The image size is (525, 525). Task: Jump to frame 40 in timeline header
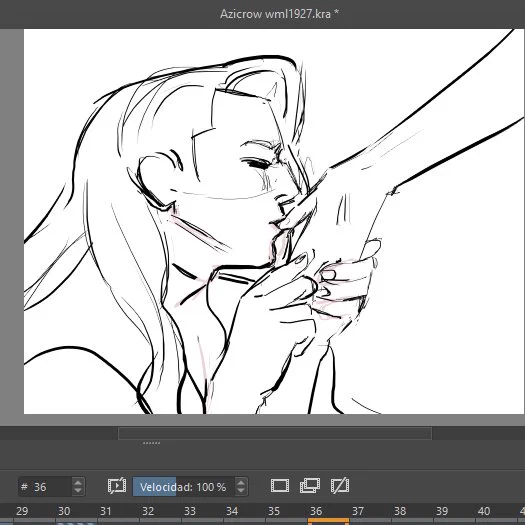484,511
